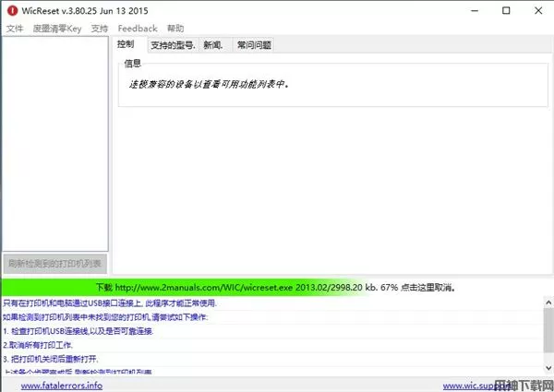Switch to the 支持的型号 tab
This screenshot has width=554, height=392.
point(173,45)
